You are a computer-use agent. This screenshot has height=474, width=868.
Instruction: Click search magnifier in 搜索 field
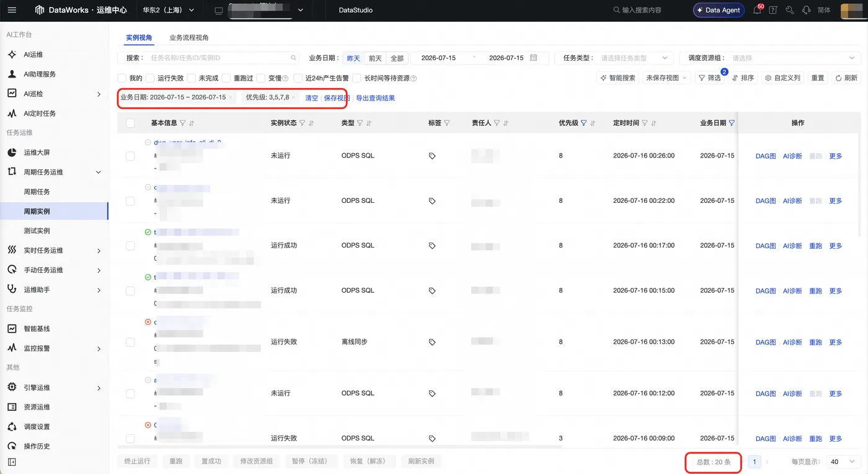(x=294, y=58)
